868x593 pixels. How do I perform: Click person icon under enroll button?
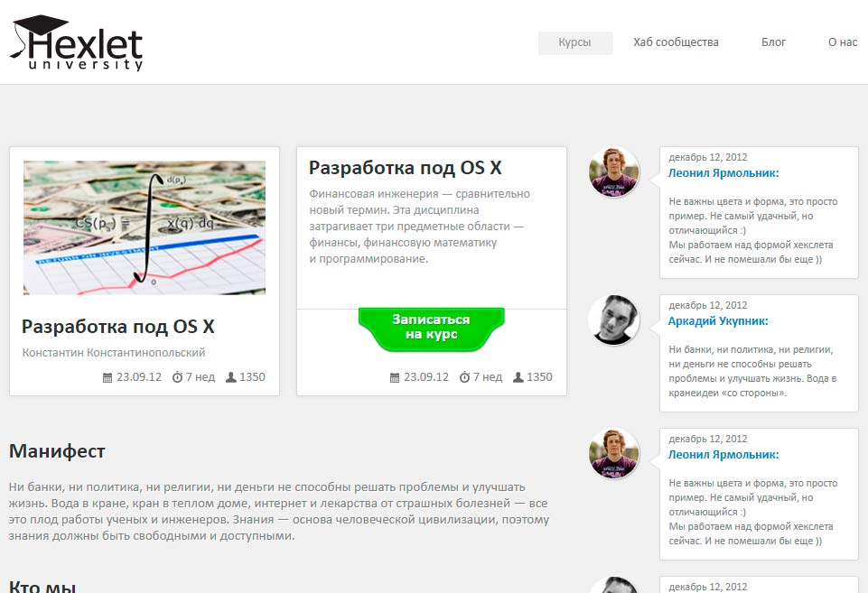[x=518, y=377]
